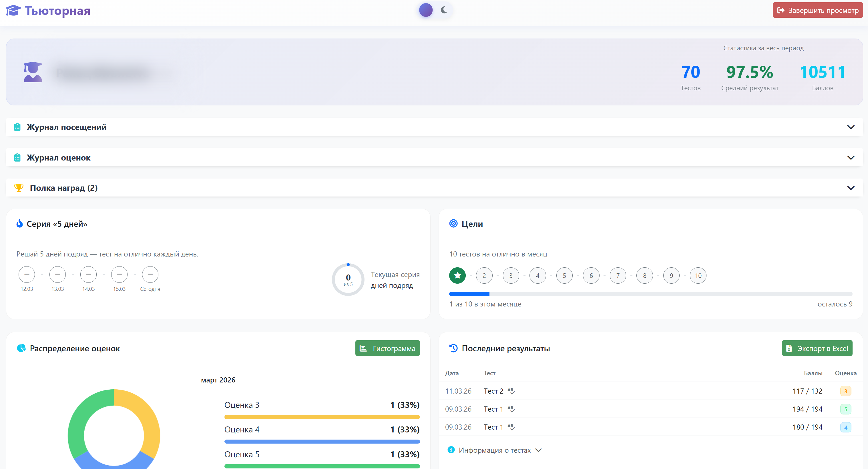The image size is (868, 469).
Task: Click Завершить просмотр button
Action: (x=818, y=11)
